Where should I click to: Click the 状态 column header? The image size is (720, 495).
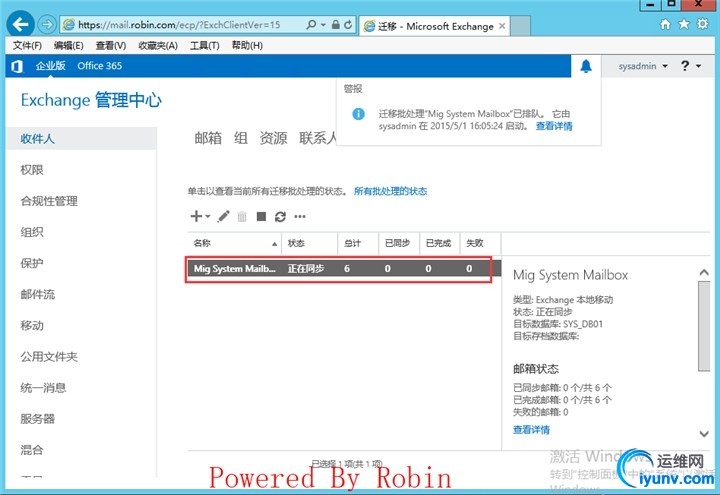point(309,243)
